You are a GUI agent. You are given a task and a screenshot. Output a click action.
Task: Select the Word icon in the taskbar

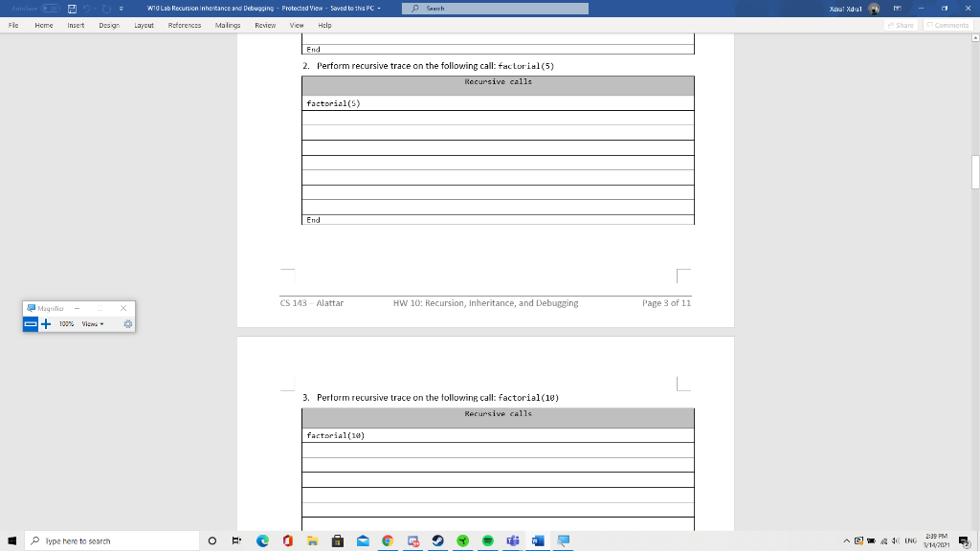[x=538, y=540]
